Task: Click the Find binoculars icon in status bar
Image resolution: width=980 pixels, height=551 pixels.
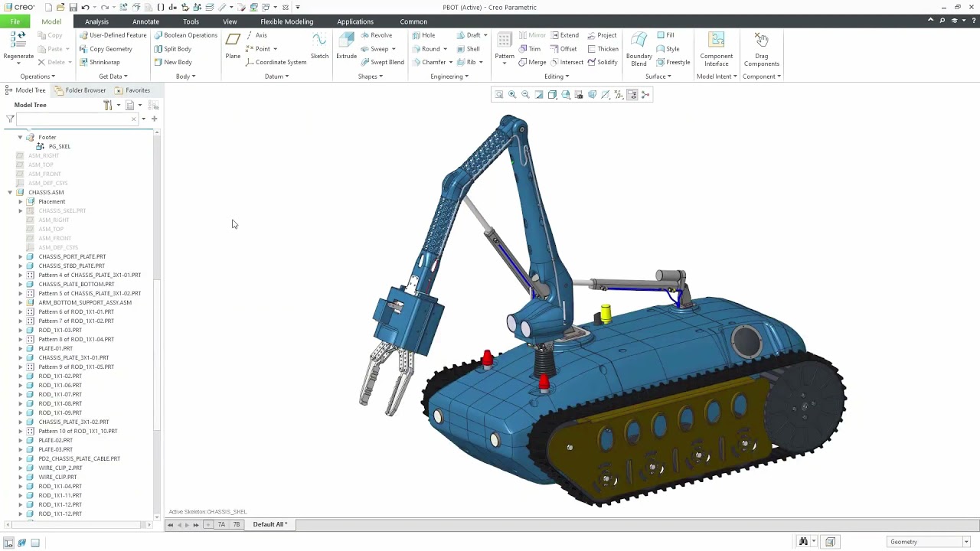Action: pos(803,542)
